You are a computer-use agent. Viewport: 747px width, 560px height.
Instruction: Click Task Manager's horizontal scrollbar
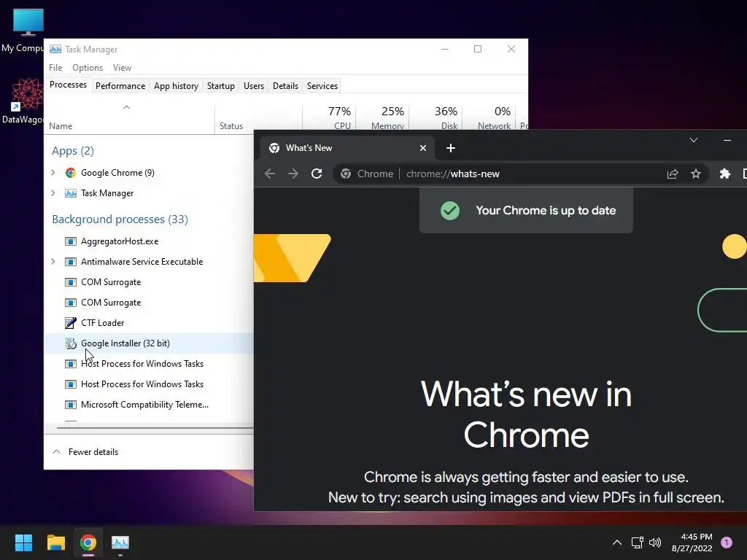(155, 427)
